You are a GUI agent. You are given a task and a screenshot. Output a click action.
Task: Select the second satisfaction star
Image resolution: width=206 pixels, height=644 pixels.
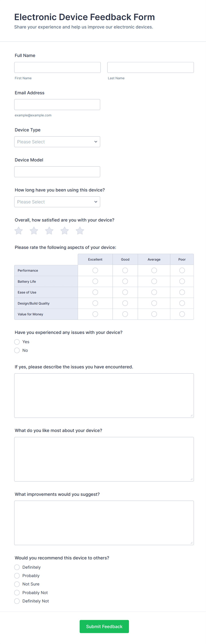pyautogui.click(x=34, y=231)
